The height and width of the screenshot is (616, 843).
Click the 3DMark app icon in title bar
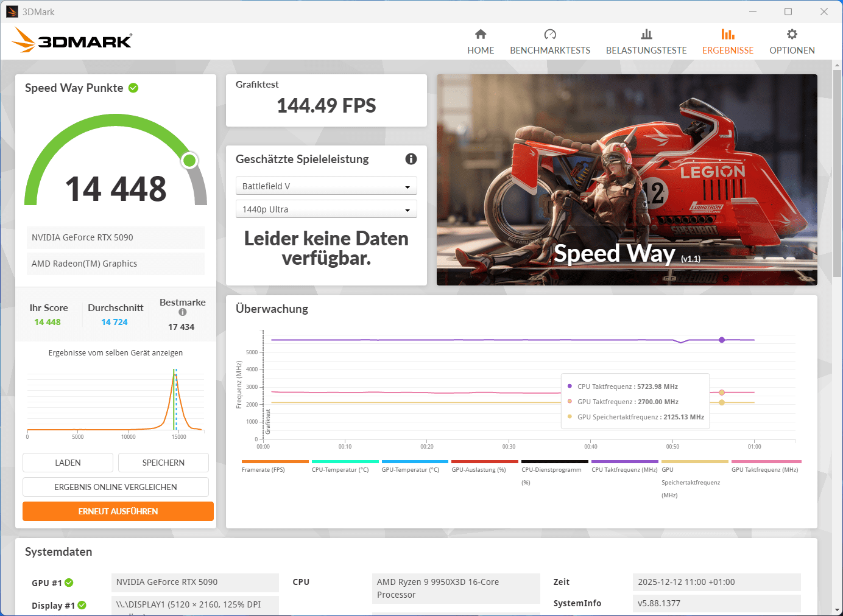tap(12, 12)
